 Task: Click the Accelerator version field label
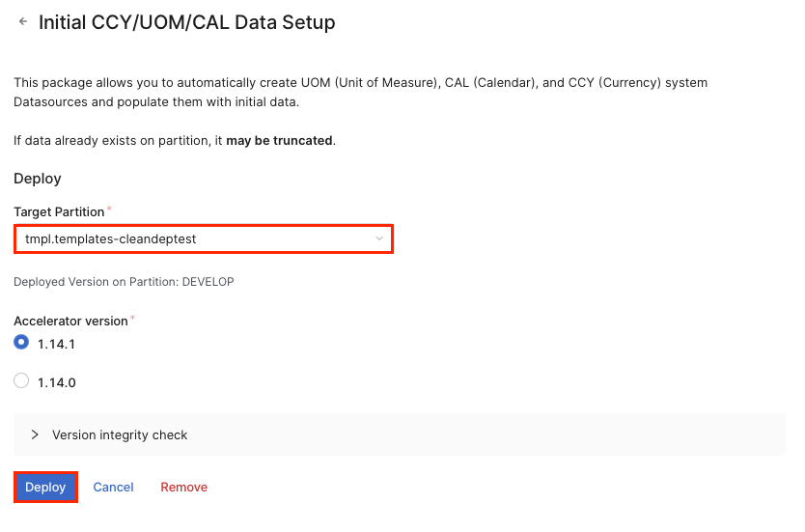70,321
